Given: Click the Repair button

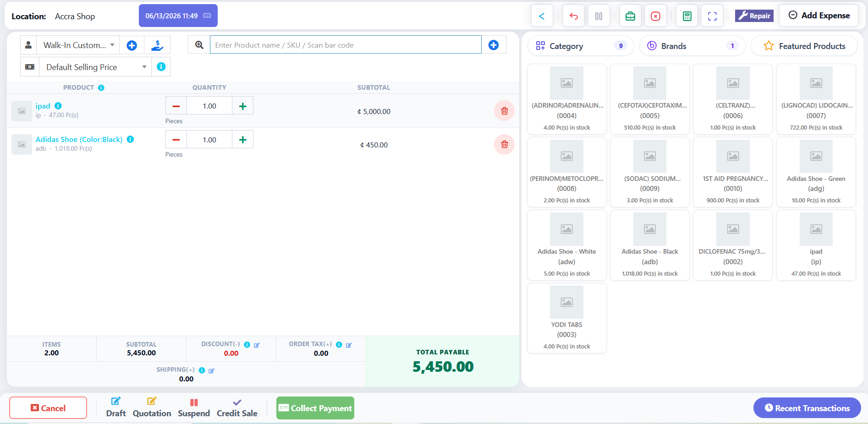Looking at the screenshot, I should pyautogui.click(x=754, y=16).
